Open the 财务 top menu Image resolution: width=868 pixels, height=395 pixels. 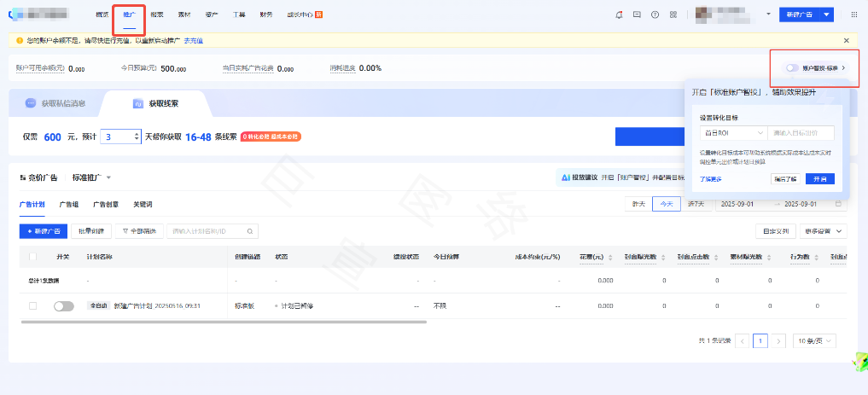pos(266,15)
